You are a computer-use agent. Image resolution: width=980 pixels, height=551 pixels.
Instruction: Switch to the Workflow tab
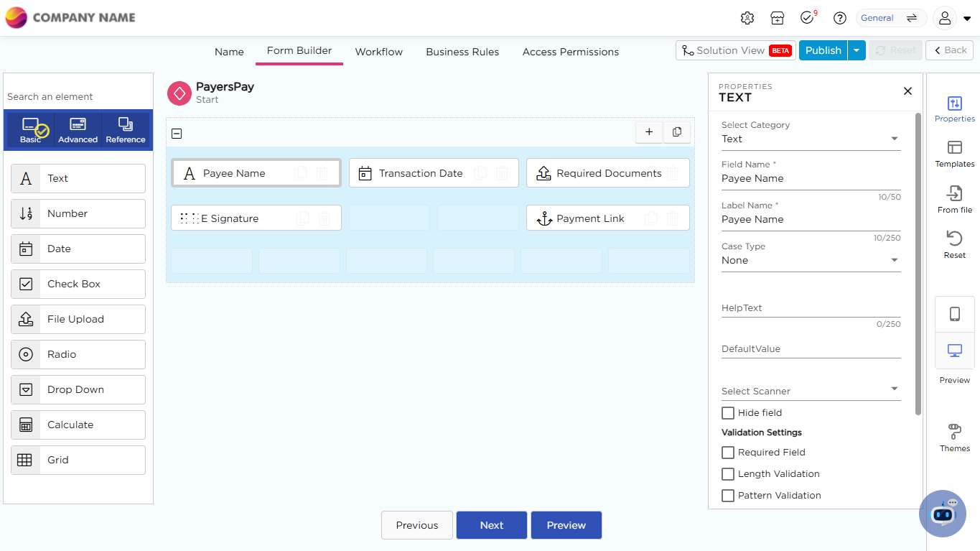click(378, 52)
